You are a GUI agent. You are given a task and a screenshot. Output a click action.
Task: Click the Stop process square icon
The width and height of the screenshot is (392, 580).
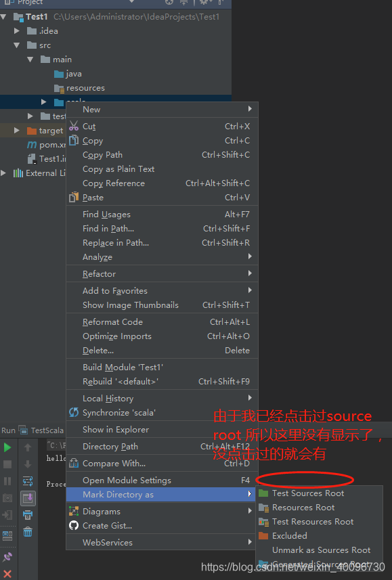7,464
